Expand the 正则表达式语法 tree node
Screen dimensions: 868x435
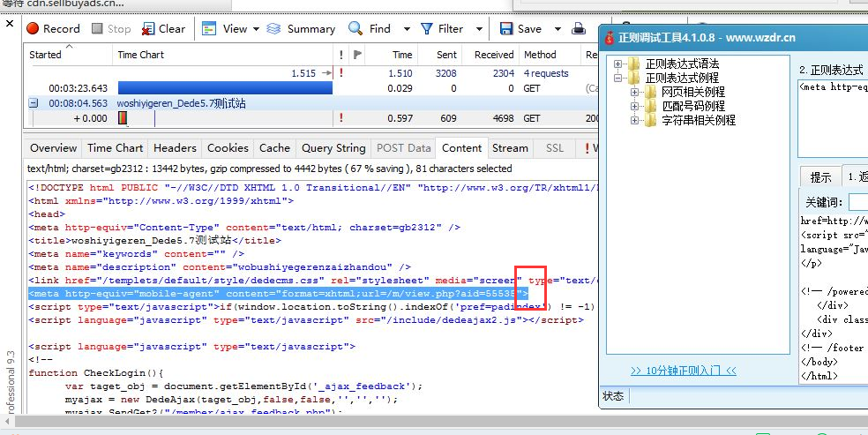619,64
